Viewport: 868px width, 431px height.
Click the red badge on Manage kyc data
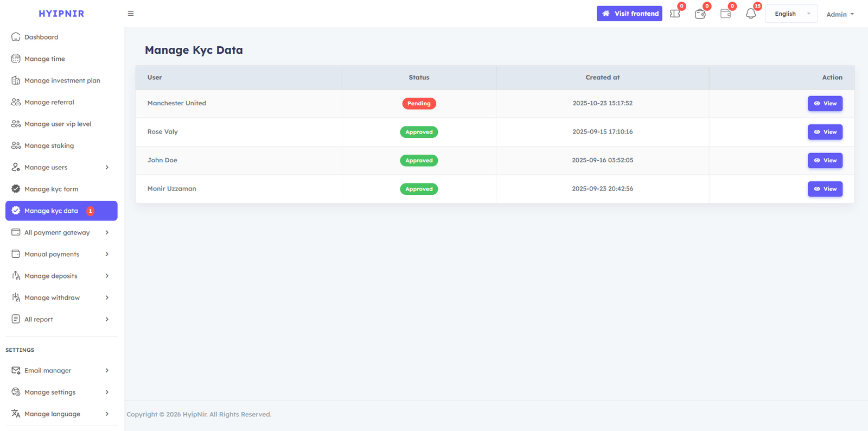90,211
